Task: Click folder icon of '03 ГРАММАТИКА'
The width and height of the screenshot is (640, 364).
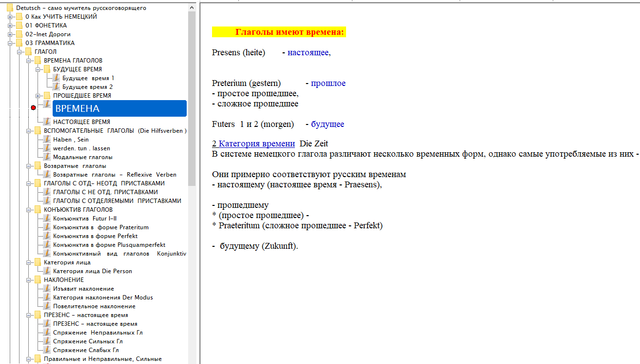Action: [19, 43]
